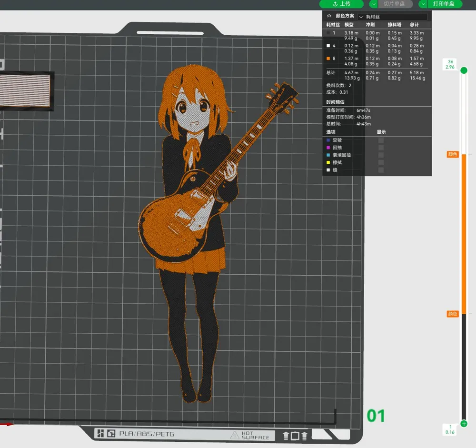Open the 耗材丝 color scheme dropdown
This screenshot has width=476, height=448.
(392, 17)
